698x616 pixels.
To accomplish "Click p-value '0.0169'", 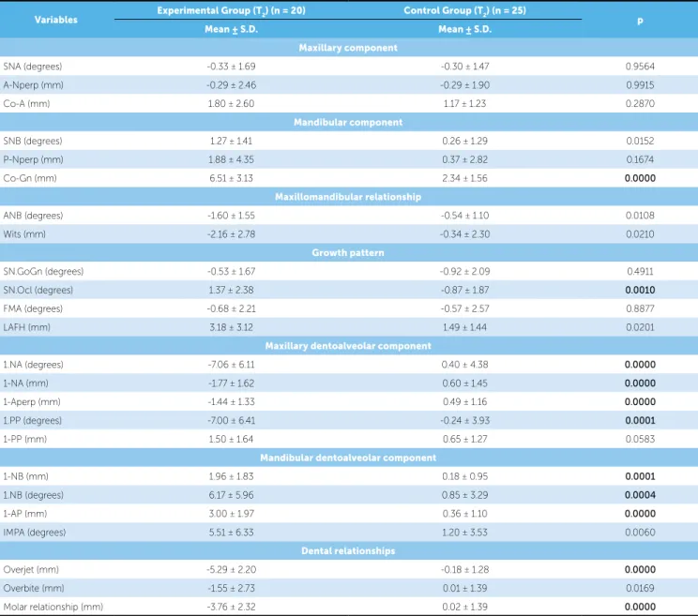I will click(x=640, y=588).
